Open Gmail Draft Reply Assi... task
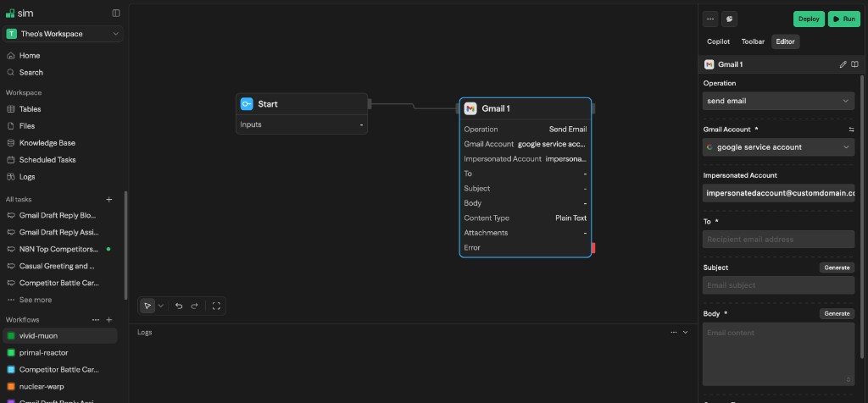868x403 pixels. [x=60, y=232]
